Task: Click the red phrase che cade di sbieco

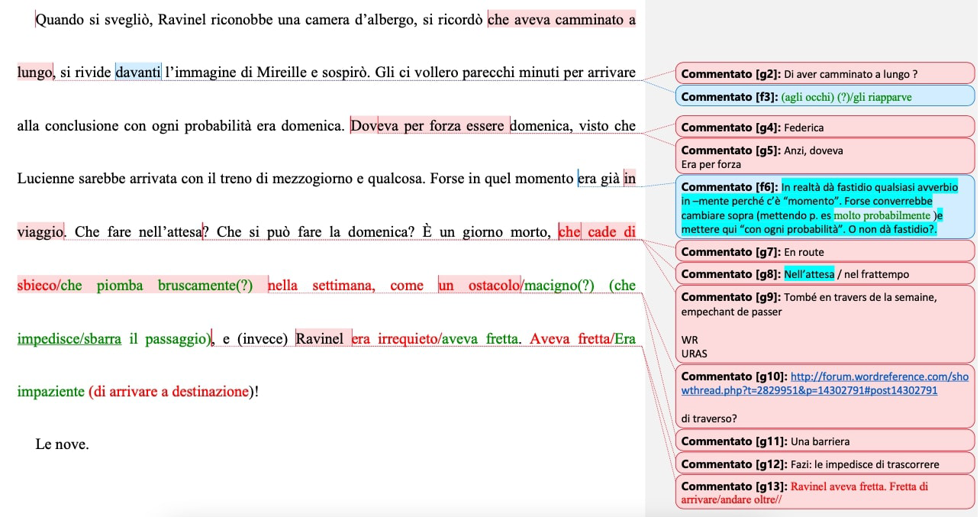Action: tap(599, 231)
